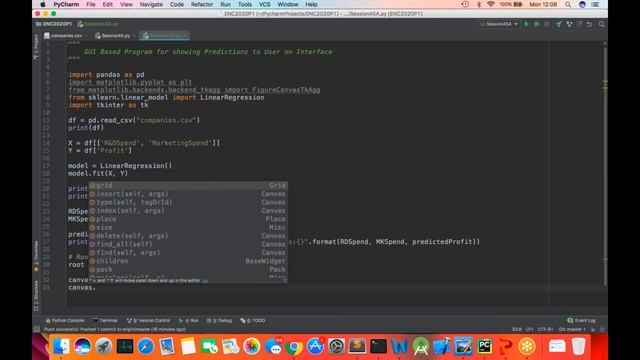Choose 'index(self, args)' autocomplete suggestion
640x360 pixels.
click(188, 211)
